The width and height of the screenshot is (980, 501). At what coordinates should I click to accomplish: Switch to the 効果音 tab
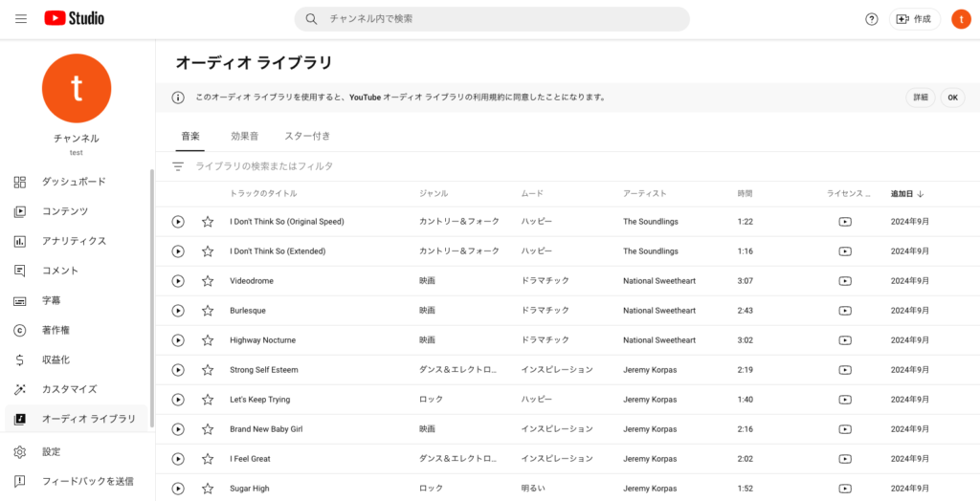(x=244, y=136)
